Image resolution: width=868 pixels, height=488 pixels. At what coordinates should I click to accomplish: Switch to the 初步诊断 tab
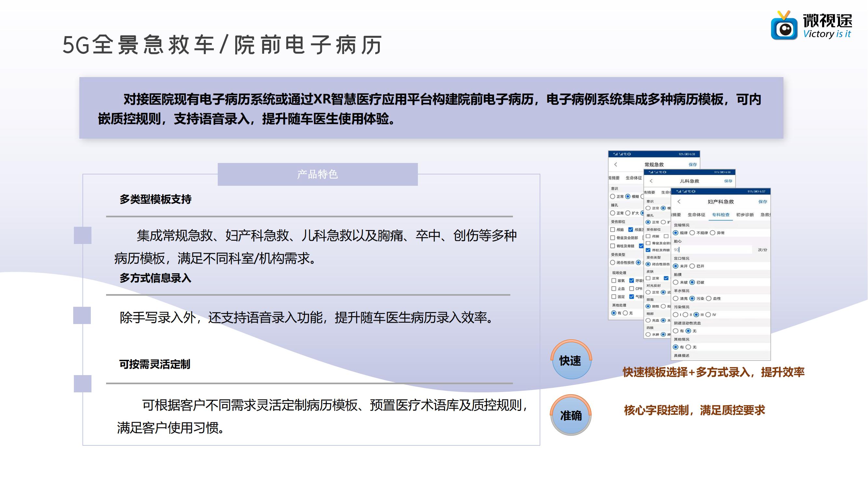click(745, 214)
